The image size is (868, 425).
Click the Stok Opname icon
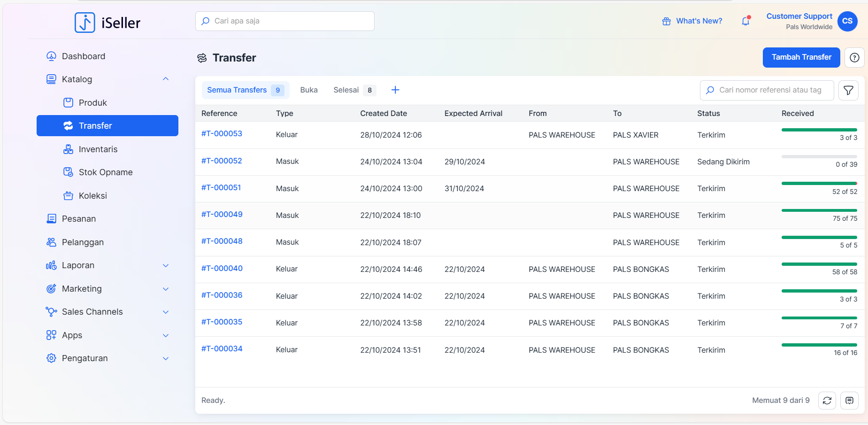tap(68, 172)
